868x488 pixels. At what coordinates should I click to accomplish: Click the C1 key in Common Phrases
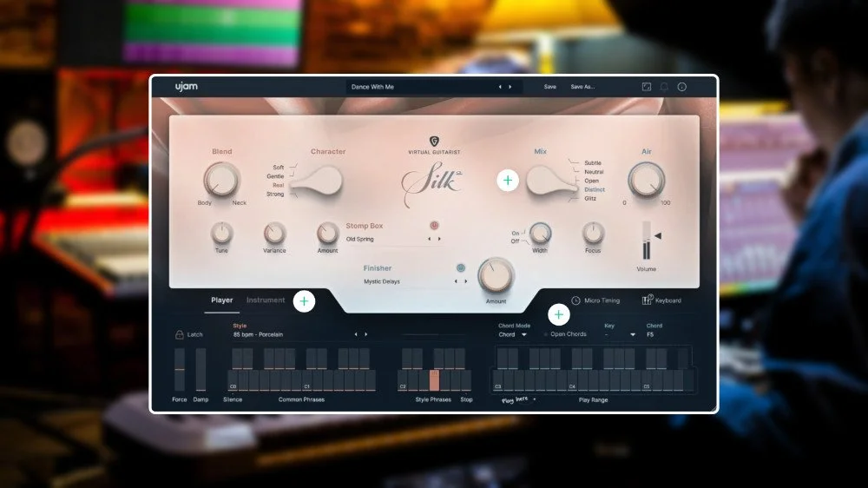point(306,380)
